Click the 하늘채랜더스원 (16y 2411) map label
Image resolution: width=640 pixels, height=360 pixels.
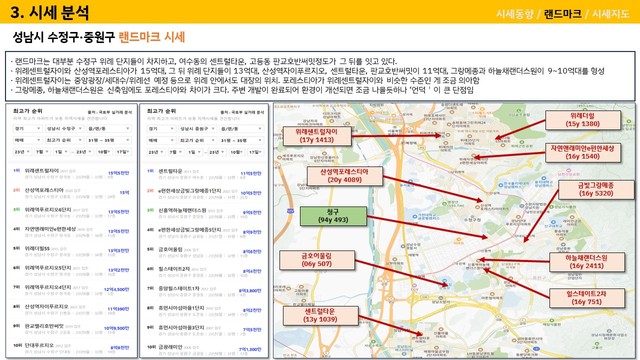[587, 262]
